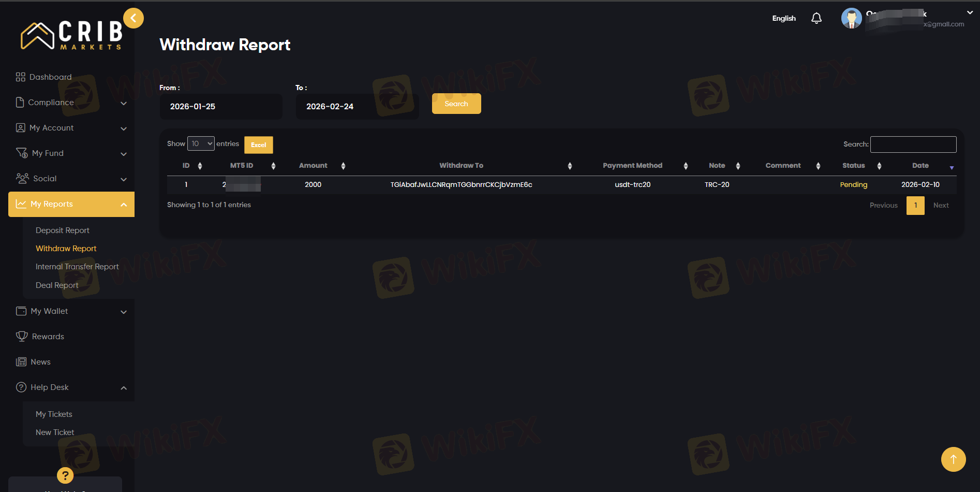
Task: Focus the table Search box
Action: click(x=913, y=144)
